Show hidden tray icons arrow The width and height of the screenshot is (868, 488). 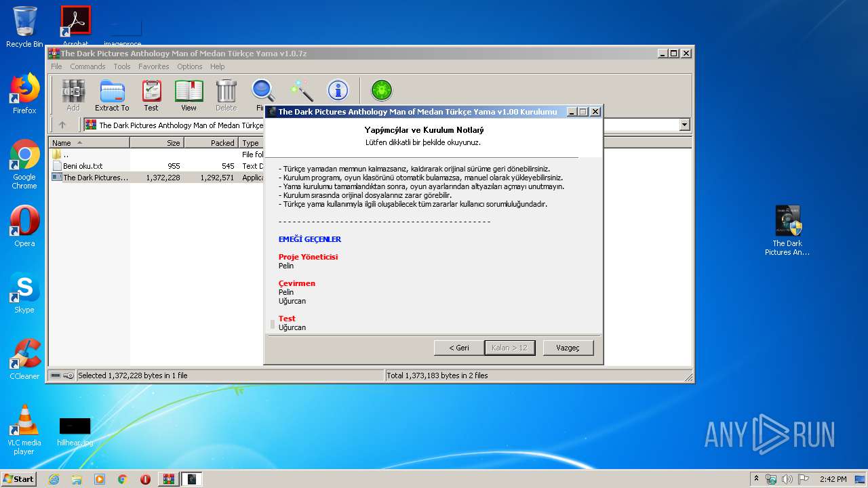[x=757, y=479]
